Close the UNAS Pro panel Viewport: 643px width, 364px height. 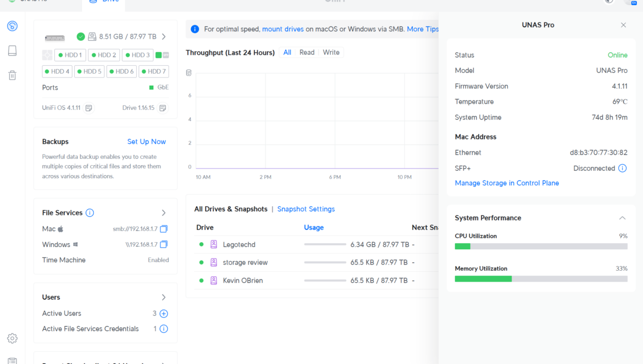[x=623, y=25]
